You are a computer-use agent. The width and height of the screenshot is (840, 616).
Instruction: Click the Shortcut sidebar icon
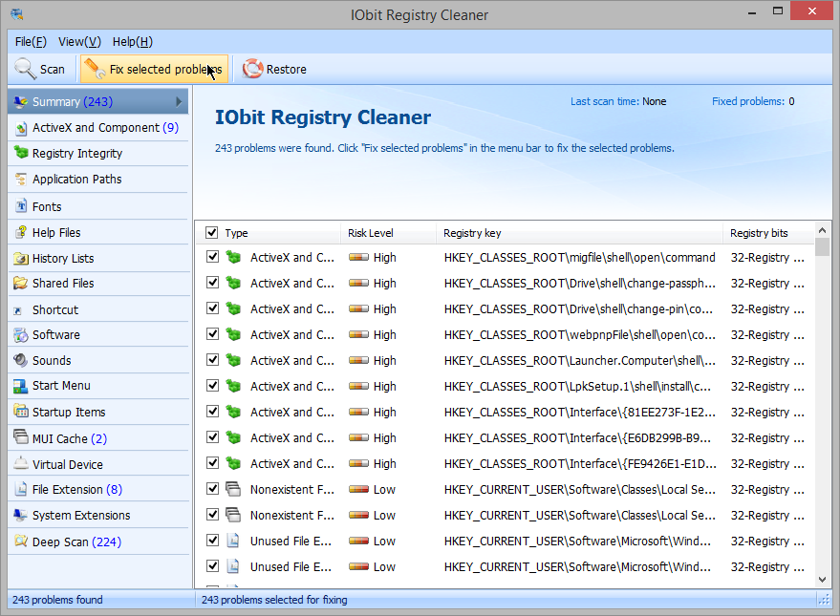(18, 311)
